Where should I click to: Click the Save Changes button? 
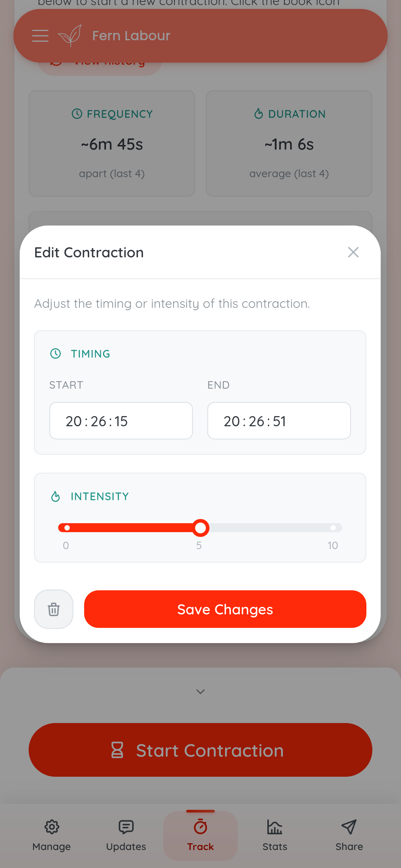[x=225, y=609]
